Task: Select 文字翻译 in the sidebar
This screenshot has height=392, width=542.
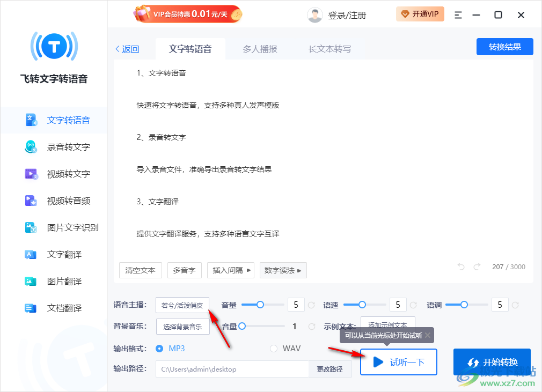Action: 54,255
